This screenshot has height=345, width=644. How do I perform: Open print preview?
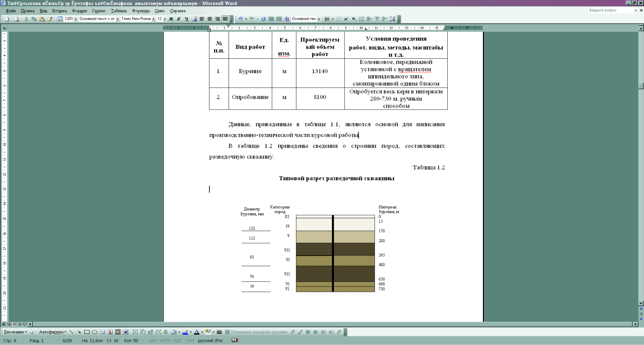pos(17,19)
